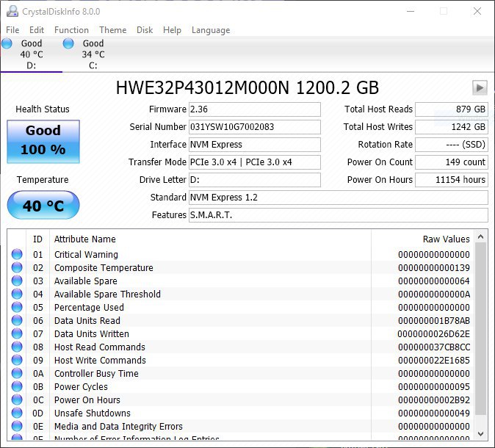Image resolution: width=495 pixels, height=448 pixels.
Task: Open the Language menu
Action: [x=211, y=30]
